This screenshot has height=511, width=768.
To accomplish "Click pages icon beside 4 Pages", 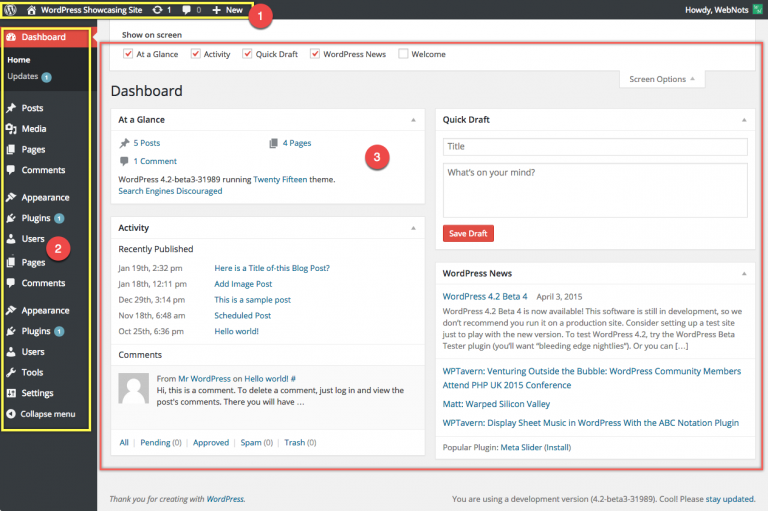I will pyautogui.click(x=273, y=143).
